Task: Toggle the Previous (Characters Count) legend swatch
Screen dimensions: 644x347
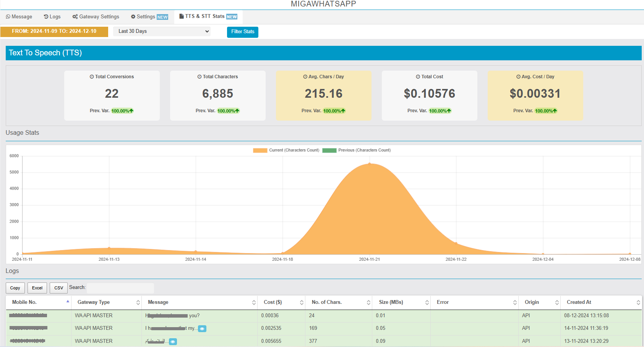Action: click(x=329, y=150)
